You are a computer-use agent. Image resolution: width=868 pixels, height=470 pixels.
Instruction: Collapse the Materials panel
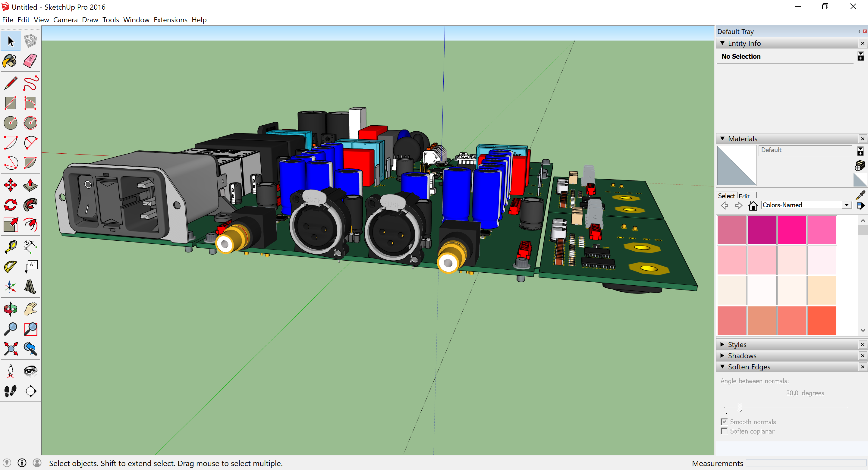pyautogui.click(x=722, y=139)
